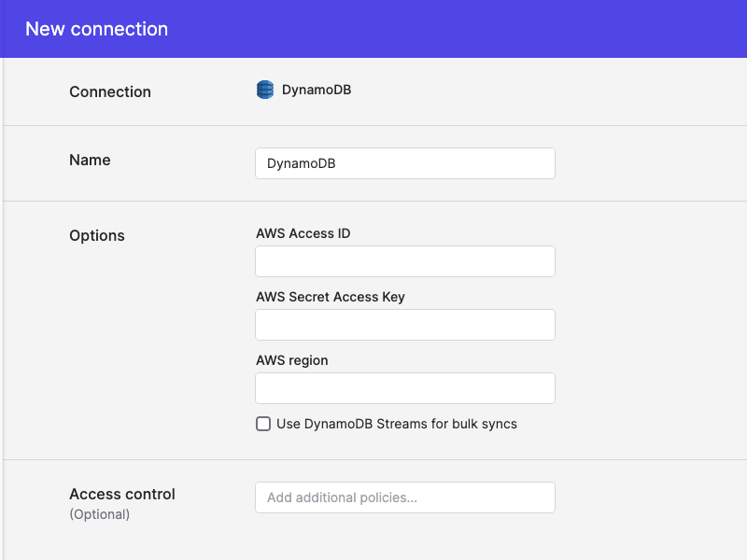This screenshot has width=747, height=560.
Task: Click the DynamoDB database icon
Action: (265, 90)
